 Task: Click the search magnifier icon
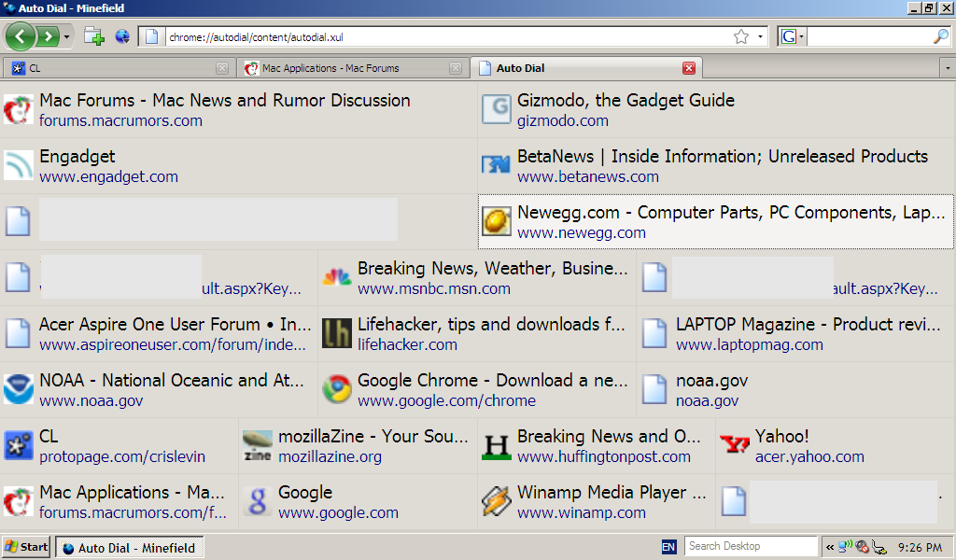[941, 36]
